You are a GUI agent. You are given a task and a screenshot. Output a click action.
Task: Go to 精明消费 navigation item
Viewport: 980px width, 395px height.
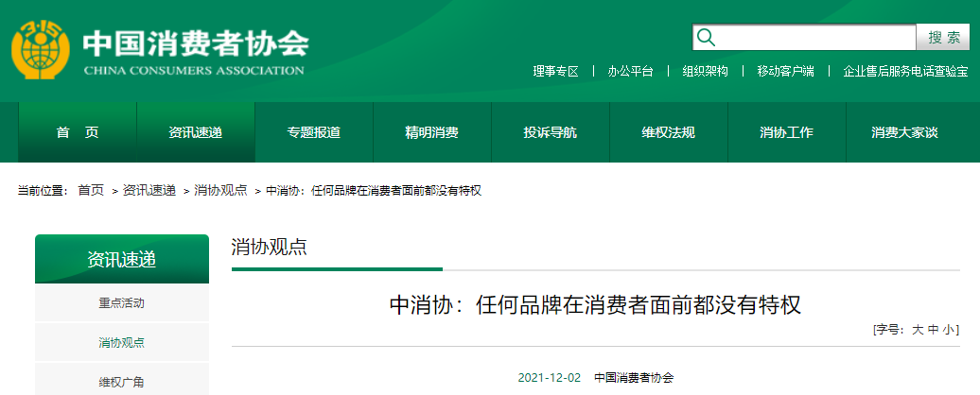tap(432, 132)
